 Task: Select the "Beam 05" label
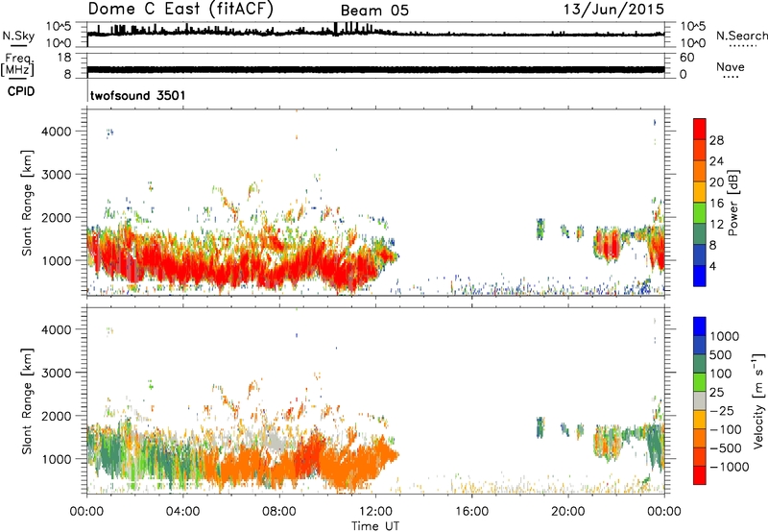[374, 11]
